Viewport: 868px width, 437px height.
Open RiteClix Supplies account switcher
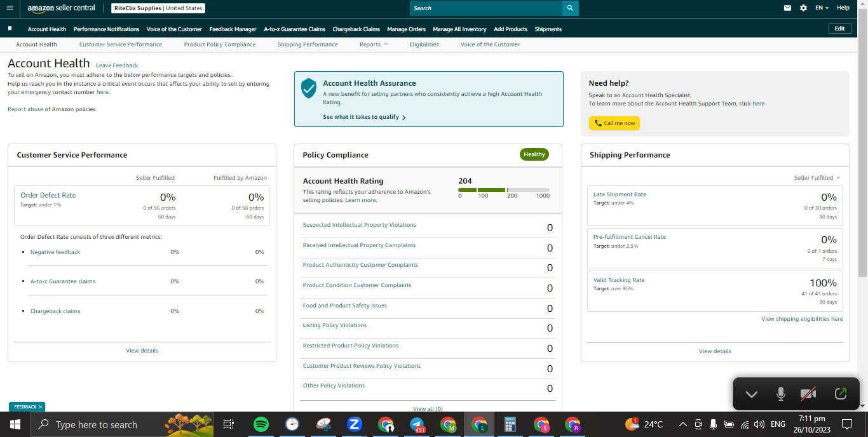point(159,8)
